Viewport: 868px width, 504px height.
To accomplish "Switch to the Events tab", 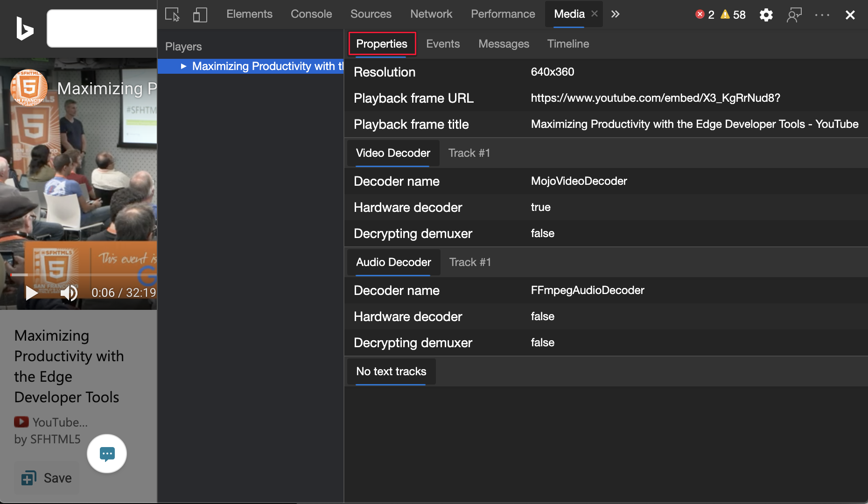I will point(442,44).
